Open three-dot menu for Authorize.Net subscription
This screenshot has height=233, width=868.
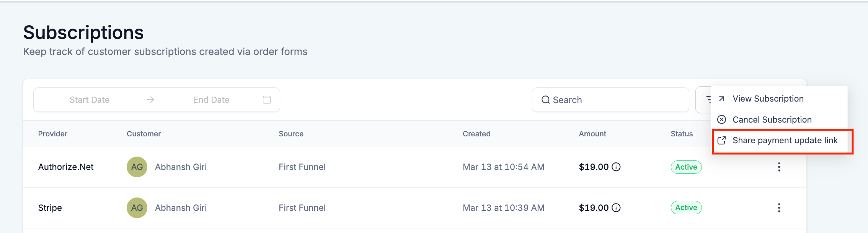(x=779, y=167)
